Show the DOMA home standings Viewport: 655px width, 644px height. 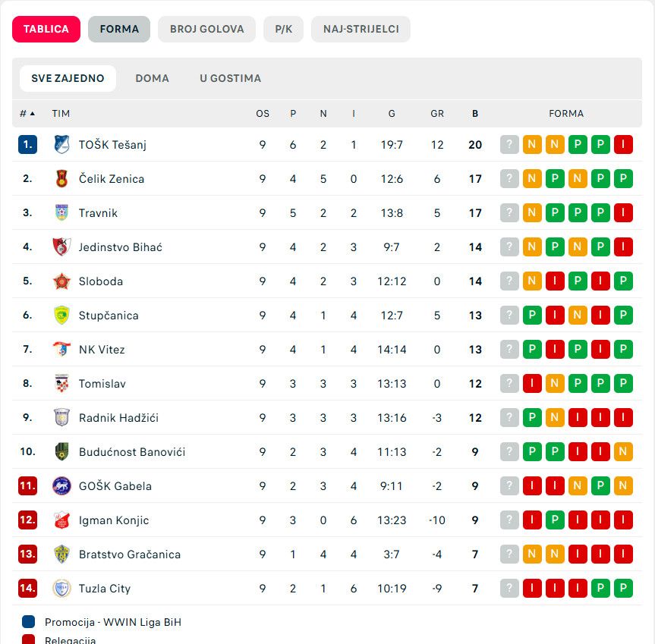153,78
